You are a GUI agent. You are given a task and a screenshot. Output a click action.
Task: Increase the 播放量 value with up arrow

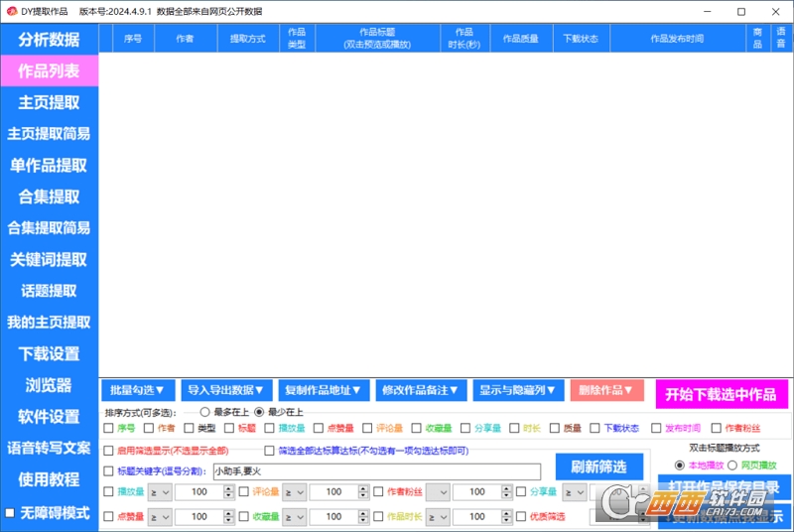point(228,488)
